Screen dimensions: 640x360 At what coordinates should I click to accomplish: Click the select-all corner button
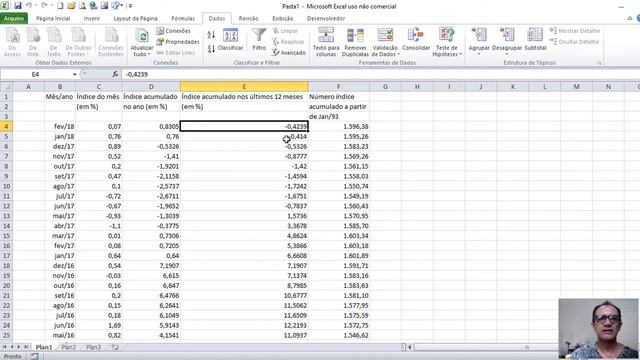6,87
